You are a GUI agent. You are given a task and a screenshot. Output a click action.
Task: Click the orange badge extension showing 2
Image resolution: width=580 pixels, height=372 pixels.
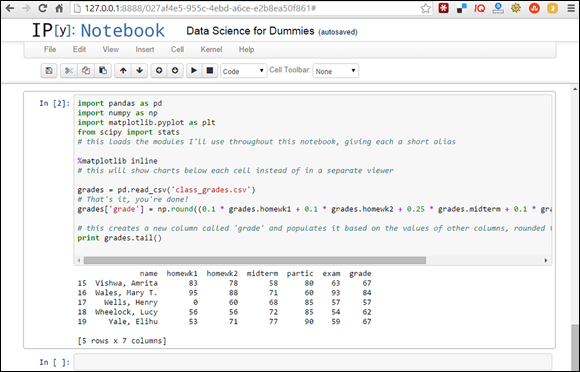tap(552, 8)
